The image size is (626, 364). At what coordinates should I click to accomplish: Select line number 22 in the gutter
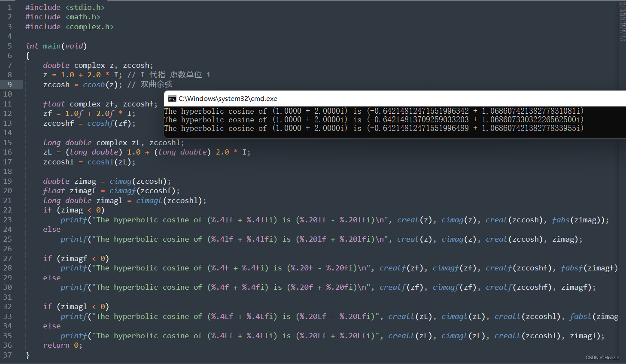[x=7, y=210]
